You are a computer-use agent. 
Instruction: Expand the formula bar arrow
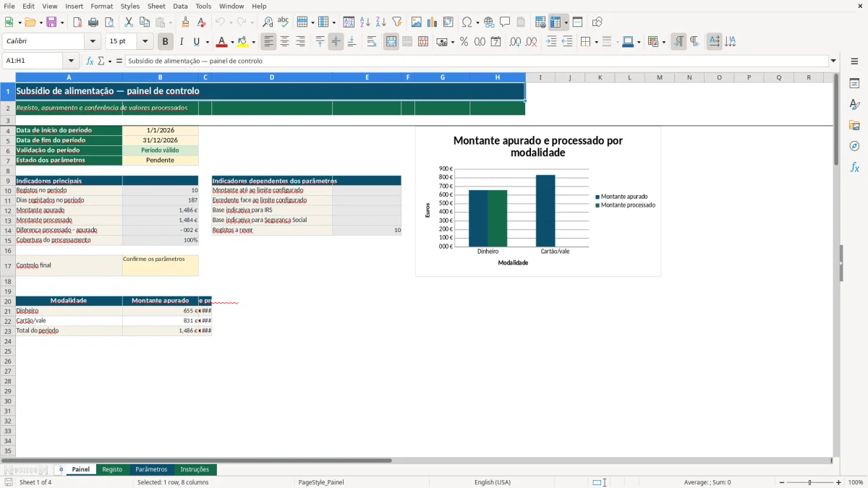point(833,61)
